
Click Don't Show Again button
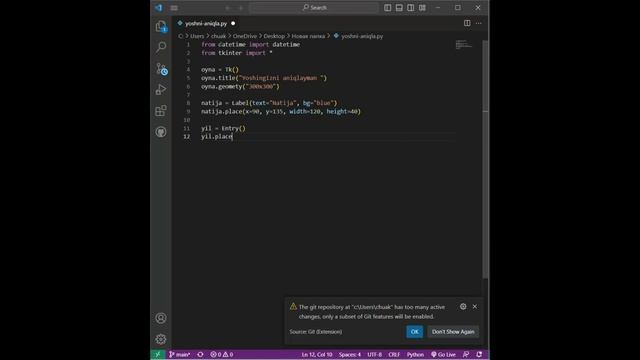(x=453, y=332)
